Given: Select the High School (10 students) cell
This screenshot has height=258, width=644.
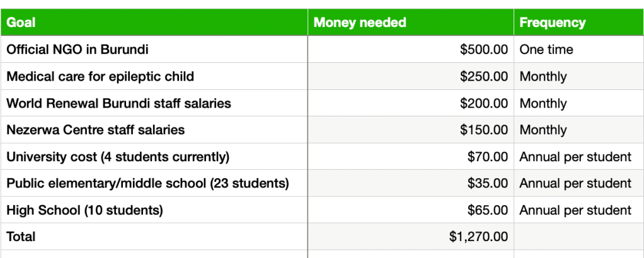Looking at the screenshot, I should [x=84, y=210].
